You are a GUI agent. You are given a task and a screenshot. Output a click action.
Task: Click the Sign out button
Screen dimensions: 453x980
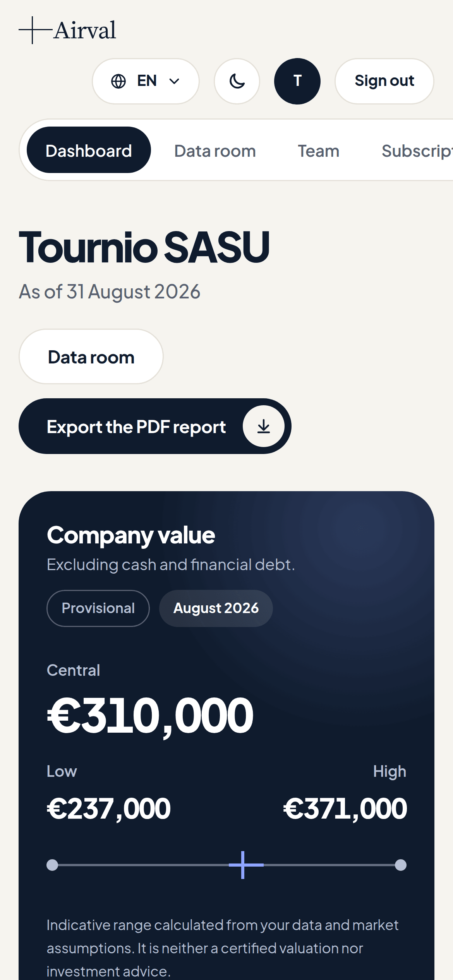point(384,81)
